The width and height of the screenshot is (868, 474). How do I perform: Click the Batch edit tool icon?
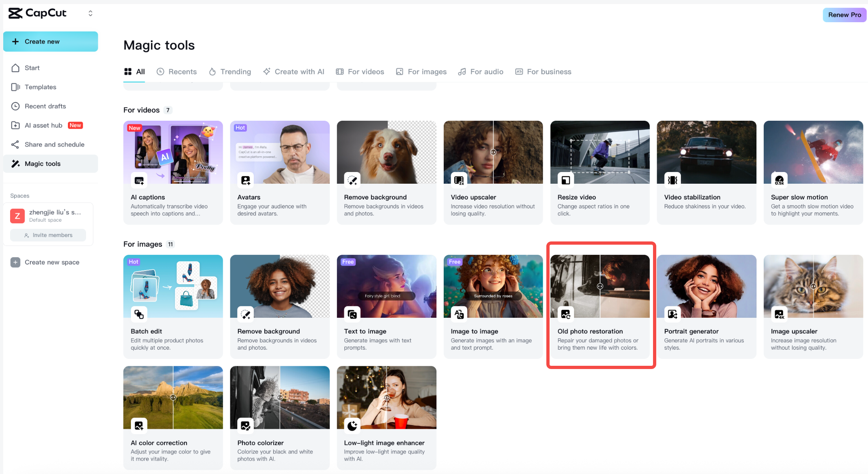click(x=139, y=315)
